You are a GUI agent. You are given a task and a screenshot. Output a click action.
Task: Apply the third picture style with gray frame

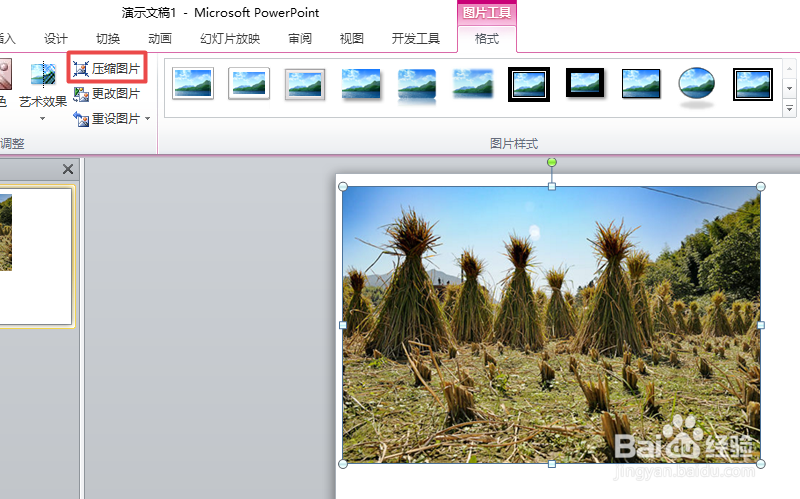305,84
